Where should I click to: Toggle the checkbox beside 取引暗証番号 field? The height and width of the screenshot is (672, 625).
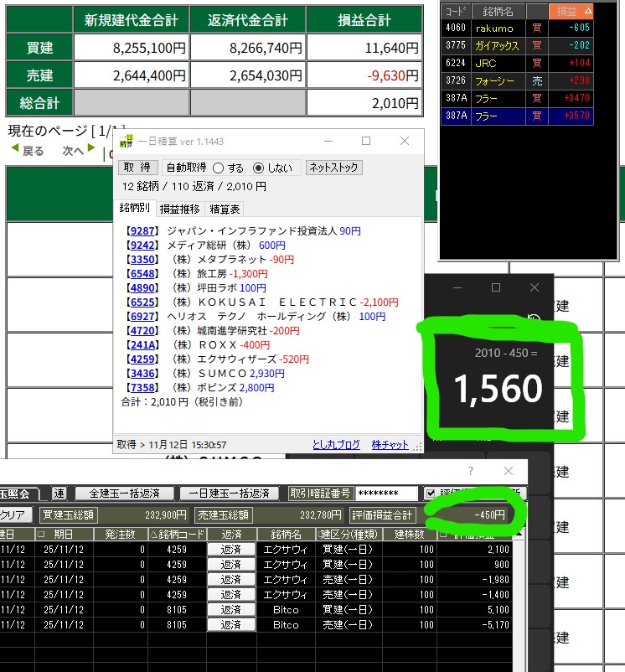pyautogui.click(x=431, y=493)
